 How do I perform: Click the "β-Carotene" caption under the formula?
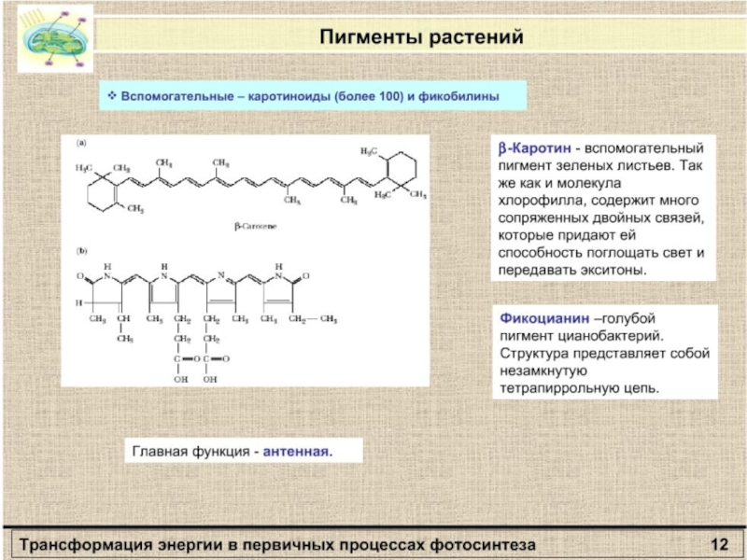click(x=255, y=226)
